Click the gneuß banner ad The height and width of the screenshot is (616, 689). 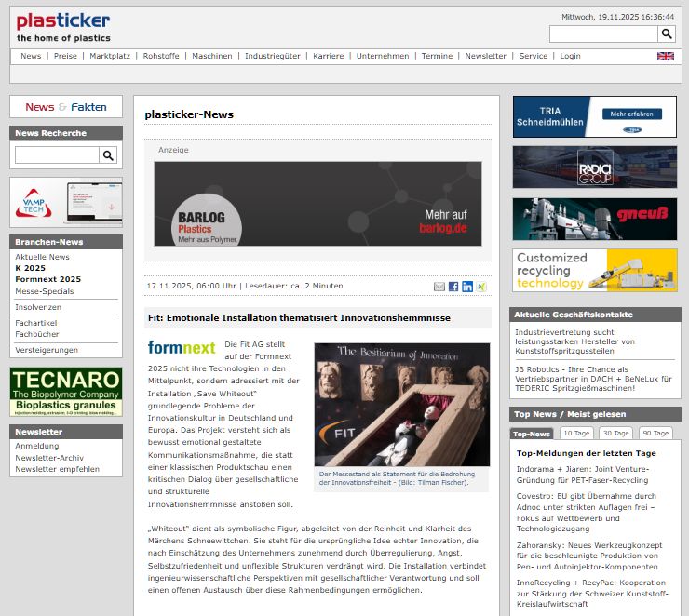click(595, 219)
